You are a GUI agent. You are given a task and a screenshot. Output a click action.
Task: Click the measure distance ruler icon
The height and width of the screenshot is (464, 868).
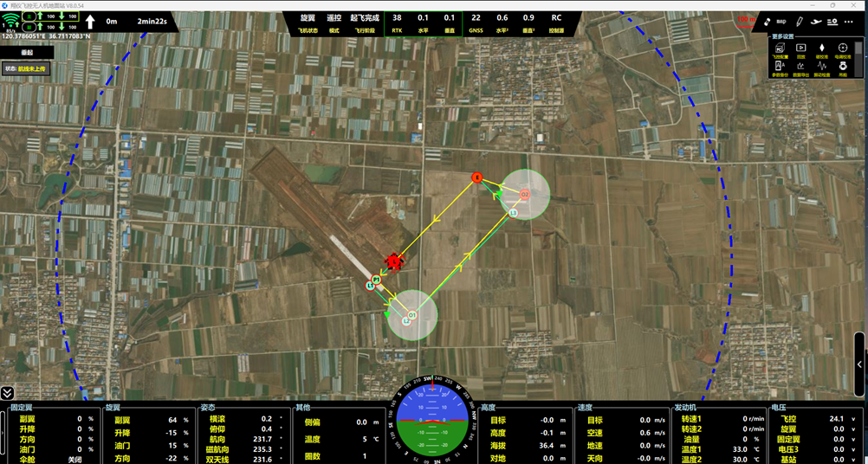(767, 23)
